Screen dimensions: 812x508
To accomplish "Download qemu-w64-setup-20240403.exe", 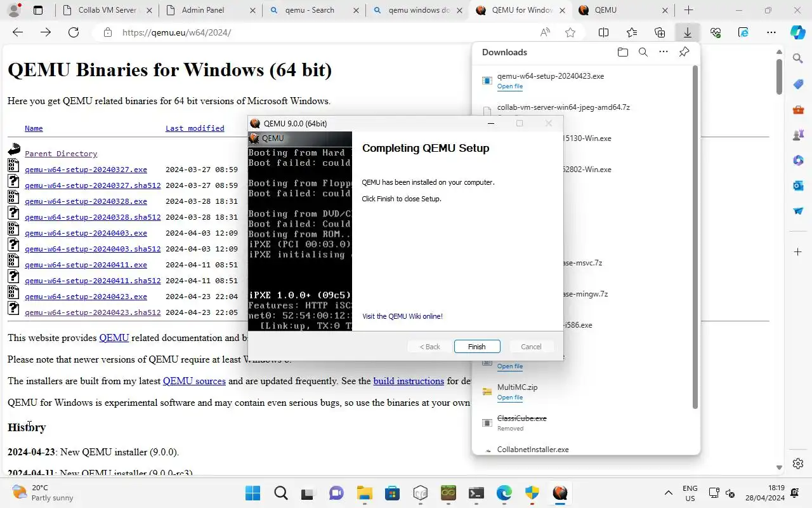I will (86, 233).
